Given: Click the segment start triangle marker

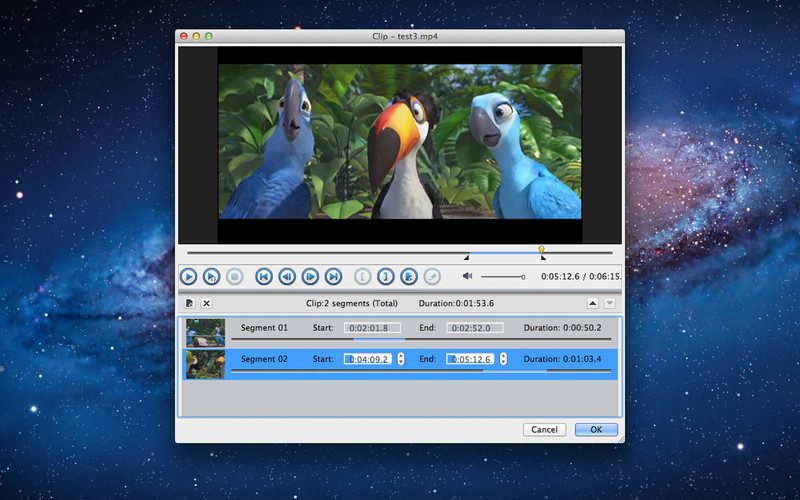Looking at the screenshot, I should [x=466, y=258].
